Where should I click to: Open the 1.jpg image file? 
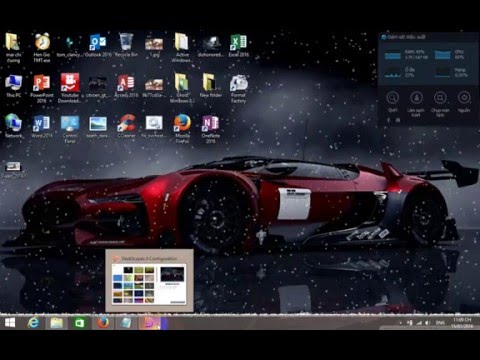coord(154,47)
